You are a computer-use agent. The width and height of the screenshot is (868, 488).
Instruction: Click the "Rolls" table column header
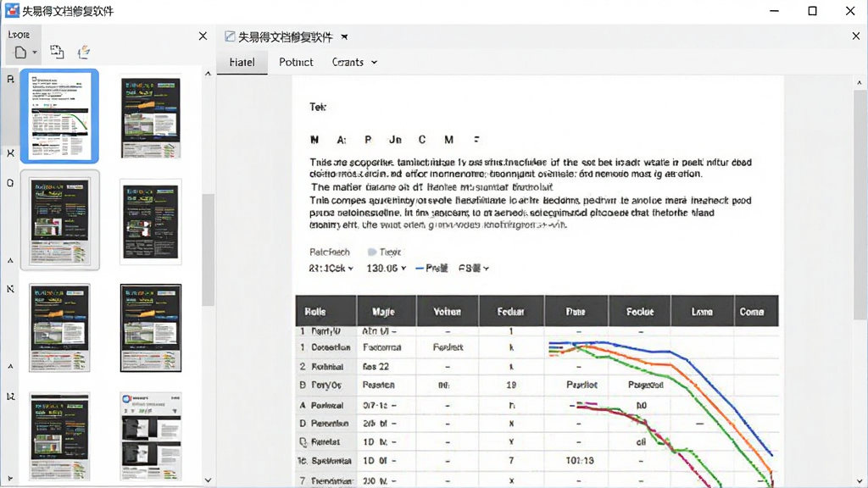326,312
